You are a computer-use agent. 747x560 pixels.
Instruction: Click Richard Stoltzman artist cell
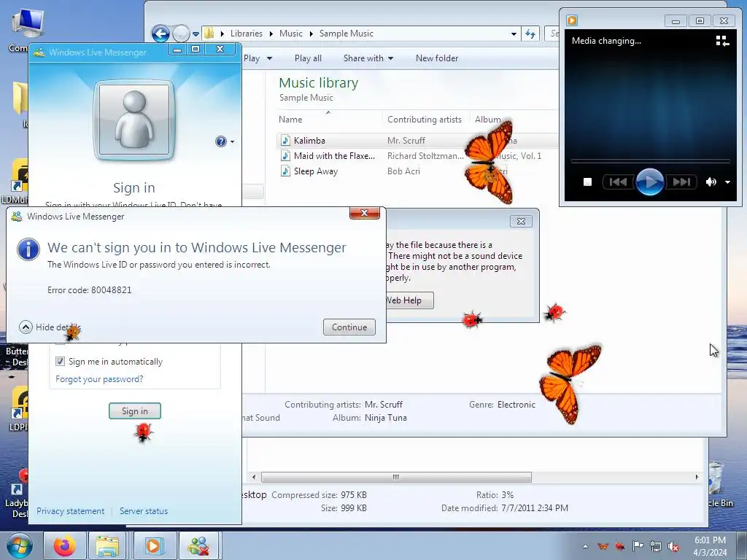[425, 156]
